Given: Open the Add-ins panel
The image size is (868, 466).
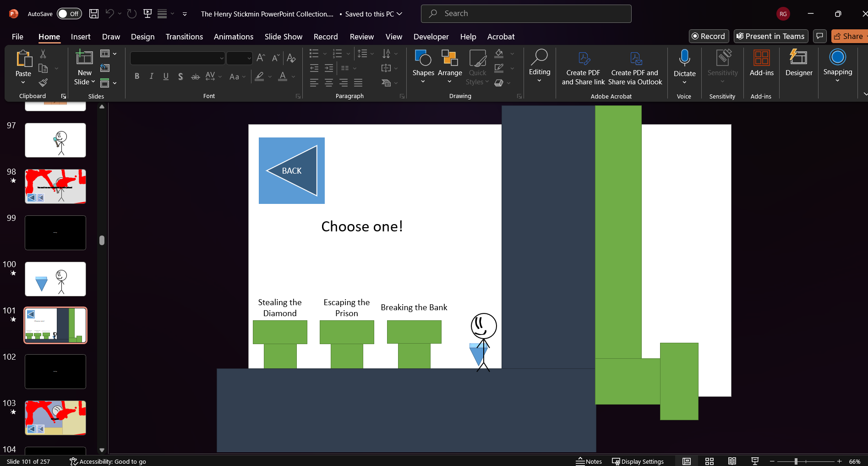Looking at the screenshot, I should click(761, 63).
